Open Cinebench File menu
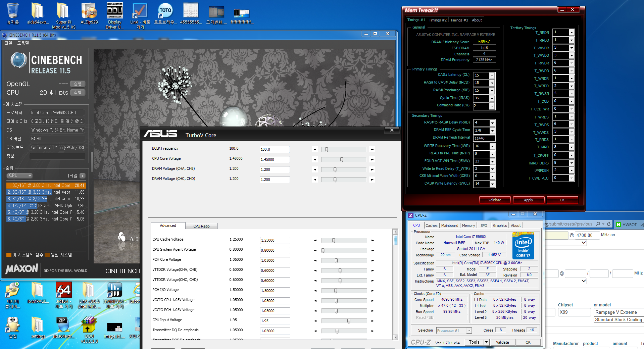 8,43
